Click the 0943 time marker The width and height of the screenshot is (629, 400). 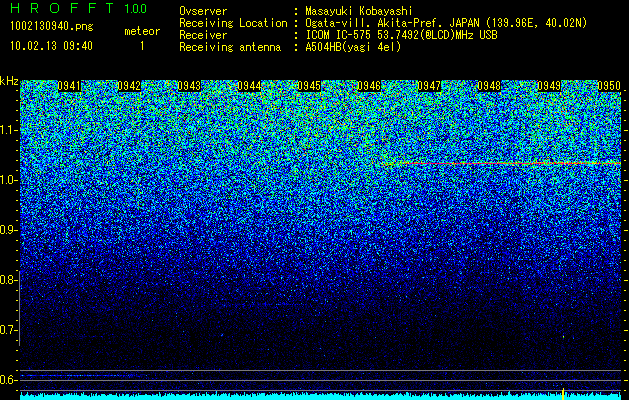click(x=189, y=86)
